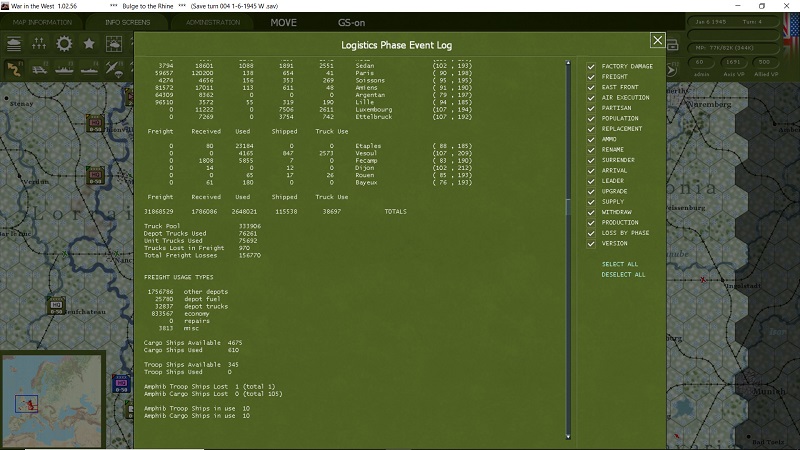Click the GS-on ground support toggle
800x450 pixels.
coord(351,22)
